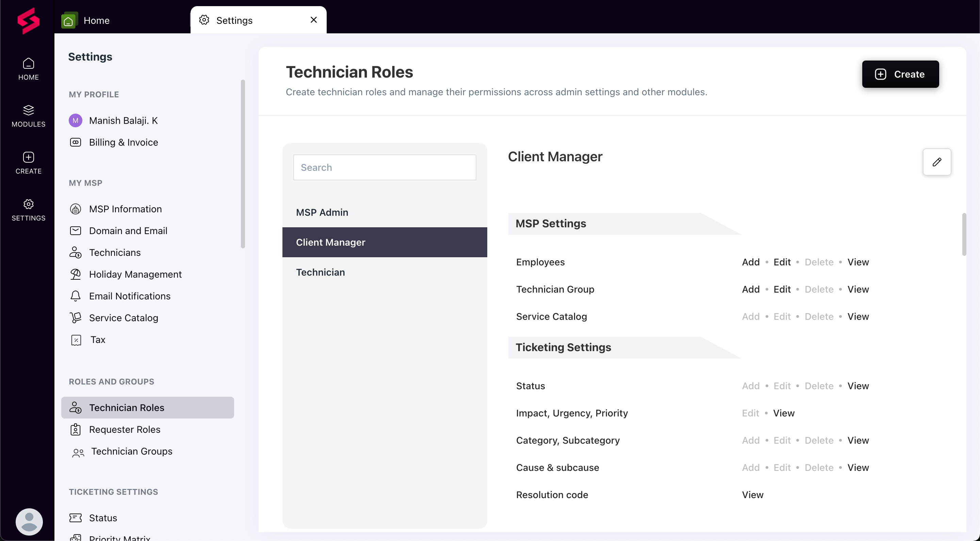Select the Technician role entry
Screen dimensions: 980x541
point(320,272)
